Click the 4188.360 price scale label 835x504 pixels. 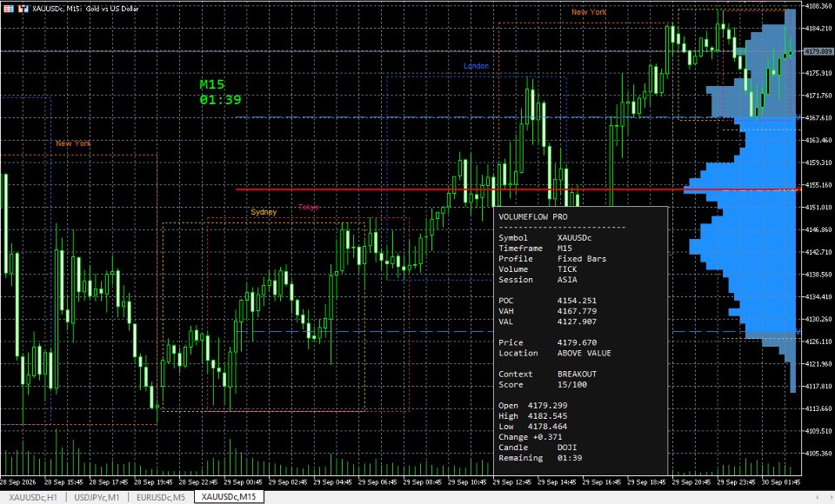point(819,6)
